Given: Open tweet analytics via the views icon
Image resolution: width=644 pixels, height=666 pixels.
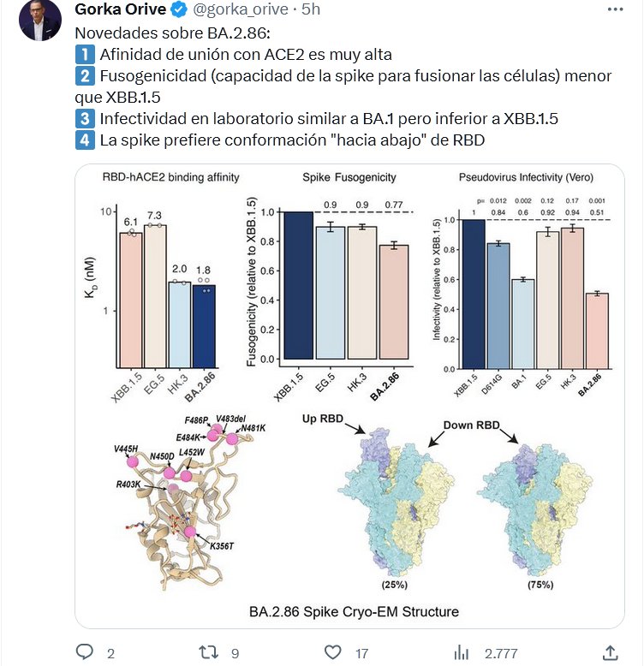Looking at the screenshot, I should point(462,652).
